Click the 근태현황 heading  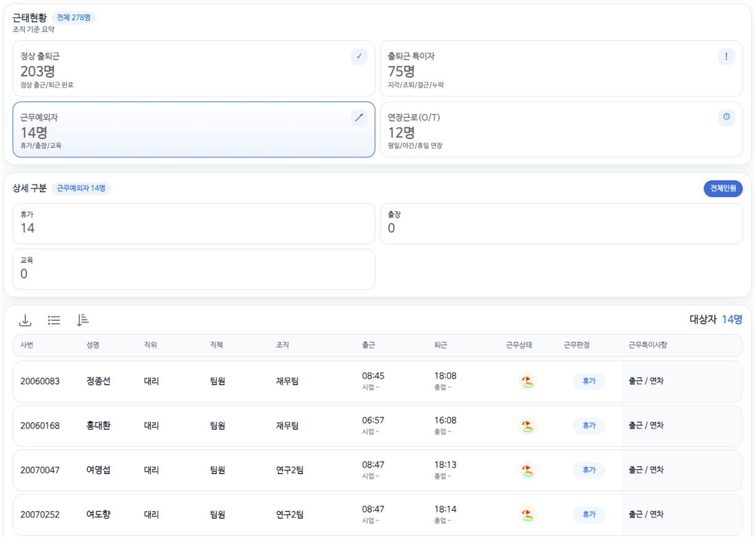[x=30, y=17]
